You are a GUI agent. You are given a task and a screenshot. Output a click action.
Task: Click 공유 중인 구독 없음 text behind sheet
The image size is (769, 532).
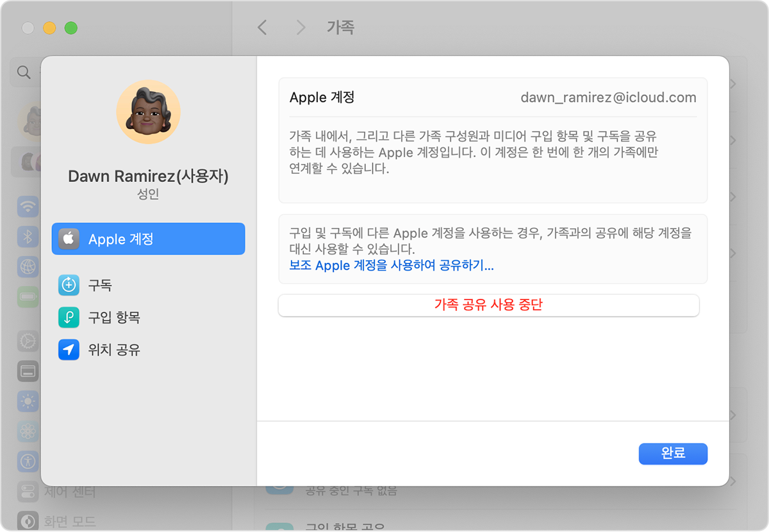[x=351, y=491]
